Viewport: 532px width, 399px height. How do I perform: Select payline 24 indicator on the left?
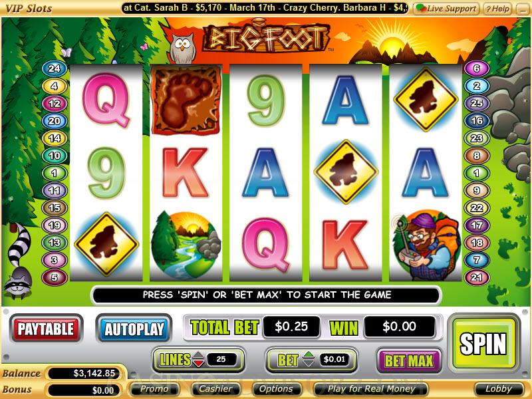(55, 68)
